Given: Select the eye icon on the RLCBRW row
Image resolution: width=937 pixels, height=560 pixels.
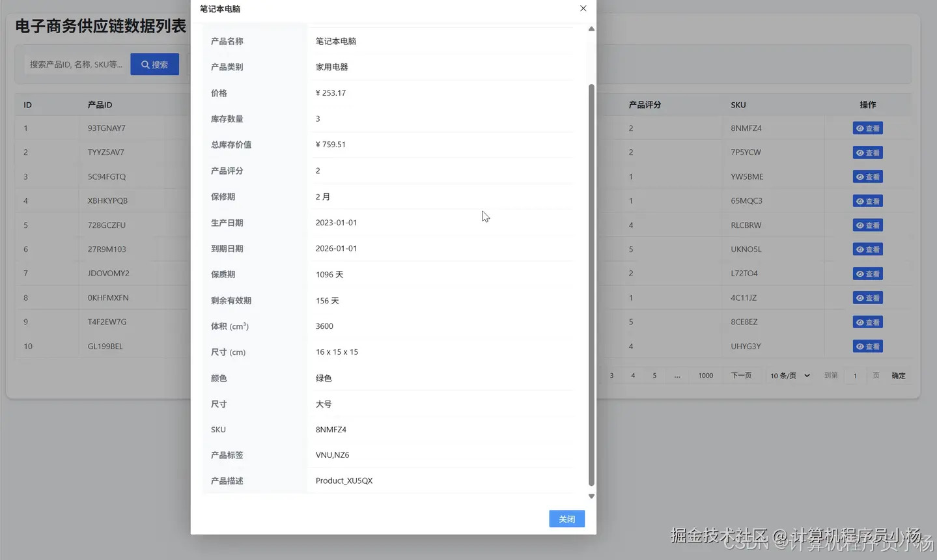Looking at the screenshot, I should click(x=861, y=225).
